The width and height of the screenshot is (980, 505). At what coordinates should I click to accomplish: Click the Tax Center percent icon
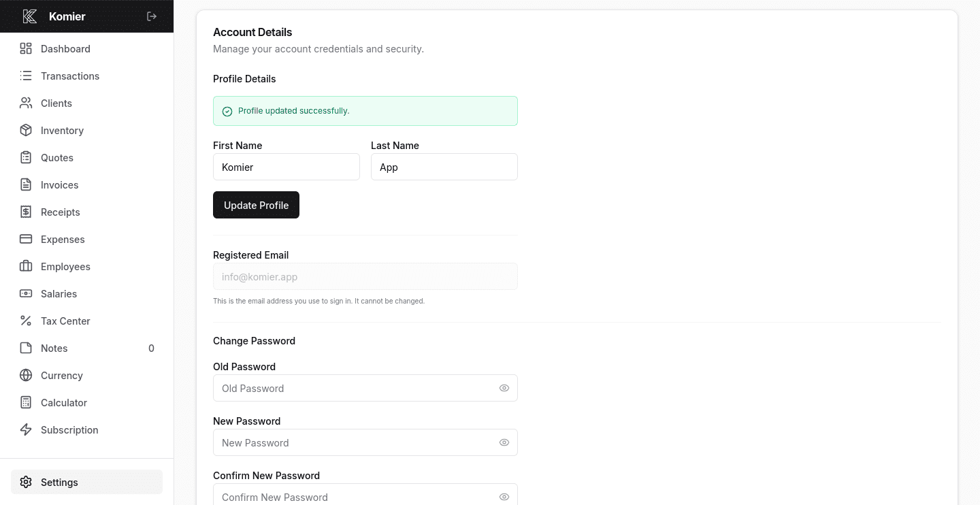point(26,321)
